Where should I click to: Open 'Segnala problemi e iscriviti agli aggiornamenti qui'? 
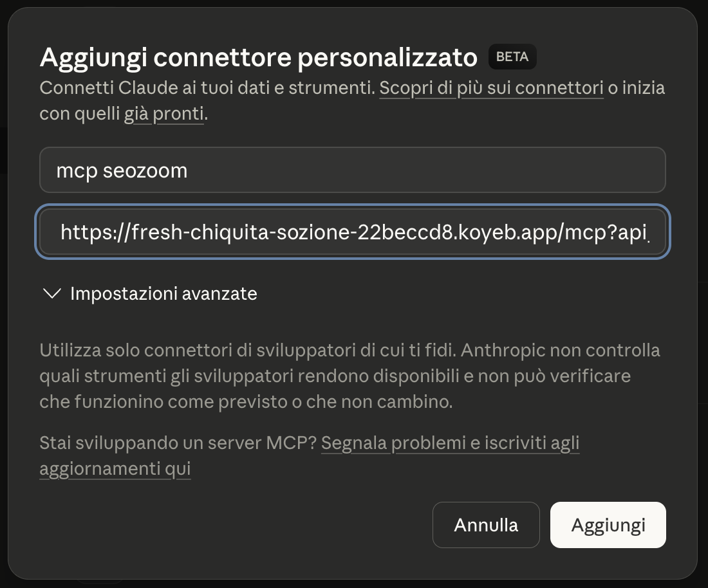point(451,443)
